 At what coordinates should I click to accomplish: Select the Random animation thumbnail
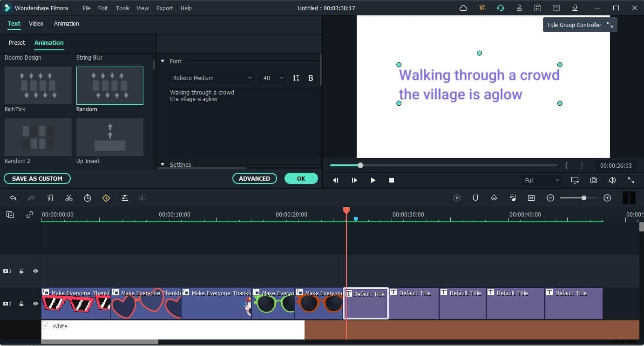coord(109,85)
